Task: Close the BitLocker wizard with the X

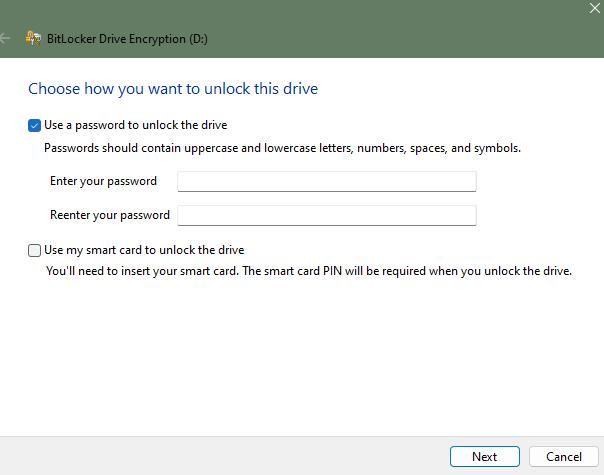Action: pyautogui.click(x=595, y=8)
